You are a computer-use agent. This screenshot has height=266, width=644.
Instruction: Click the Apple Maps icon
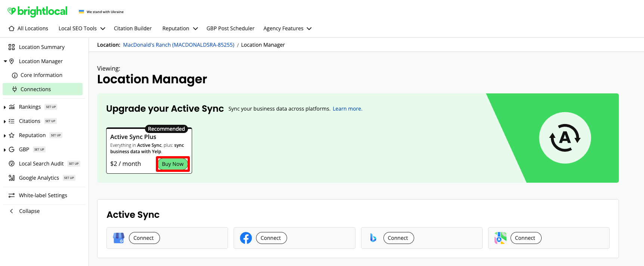pos(500,238)
